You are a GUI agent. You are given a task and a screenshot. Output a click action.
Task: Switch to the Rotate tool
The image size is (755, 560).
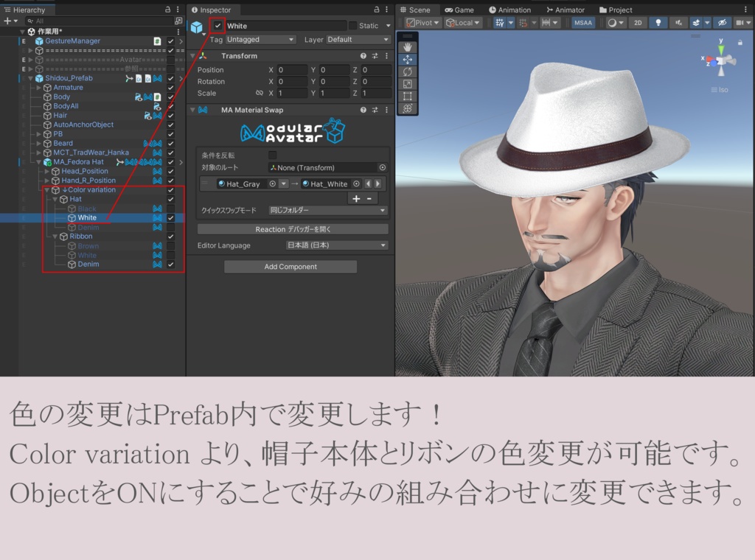coord(408,71)
